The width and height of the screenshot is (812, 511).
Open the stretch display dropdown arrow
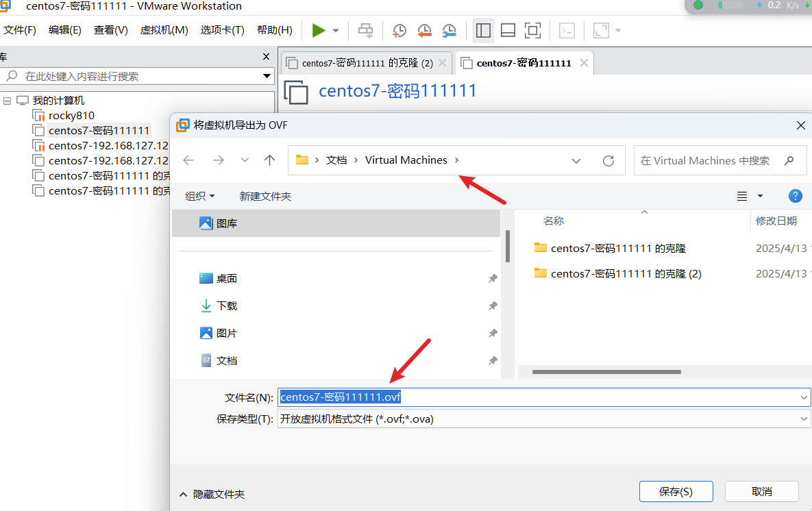point(618,31)
